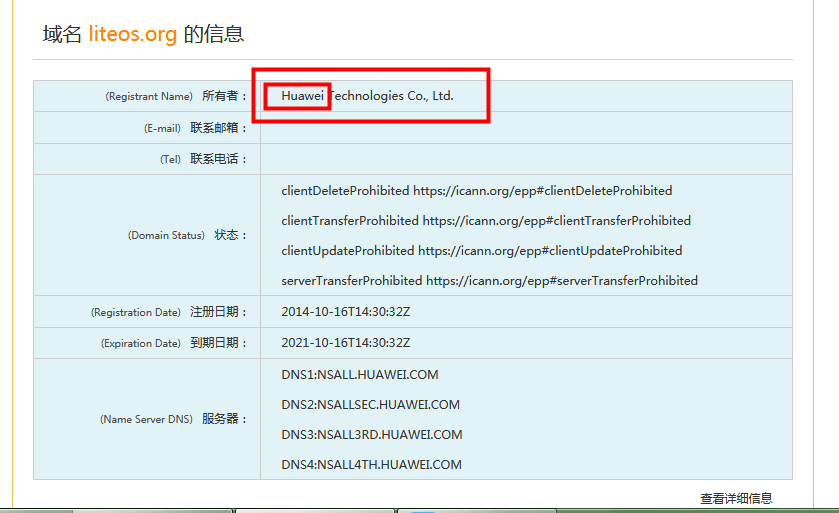Click the Tel 联系电话 label
The image size is (839, 513).
click(203, 159)
